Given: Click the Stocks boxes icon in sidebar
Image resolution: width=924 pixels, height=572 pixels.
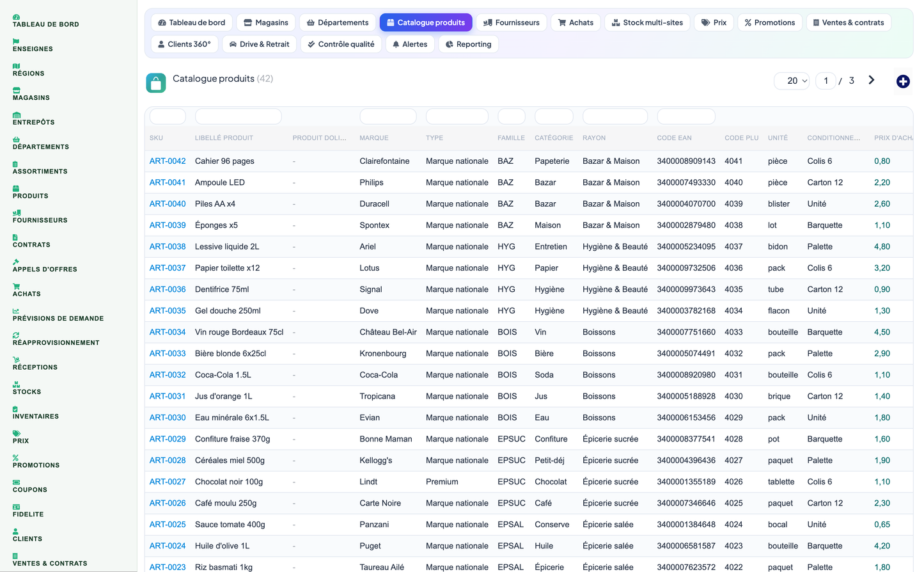Looking at the screenshot, I should [x=16, y=385].
